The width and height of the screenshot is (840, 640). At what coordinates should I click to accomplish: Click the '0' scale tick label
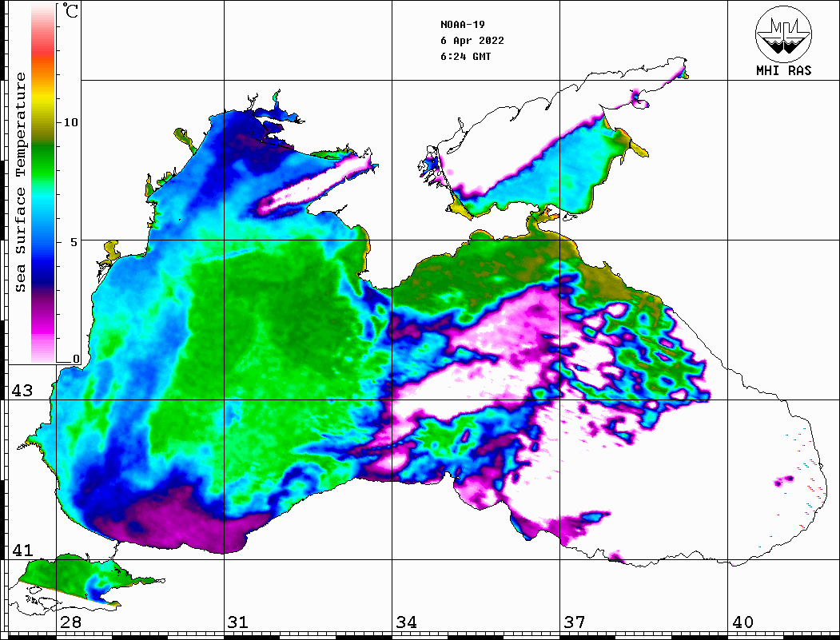point(76,359)
